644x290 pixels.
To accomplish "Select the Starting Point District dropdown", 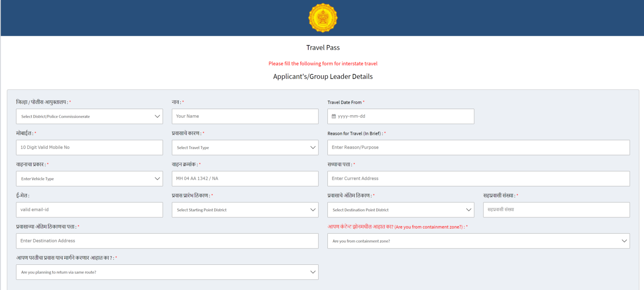I will pos(245,210).
